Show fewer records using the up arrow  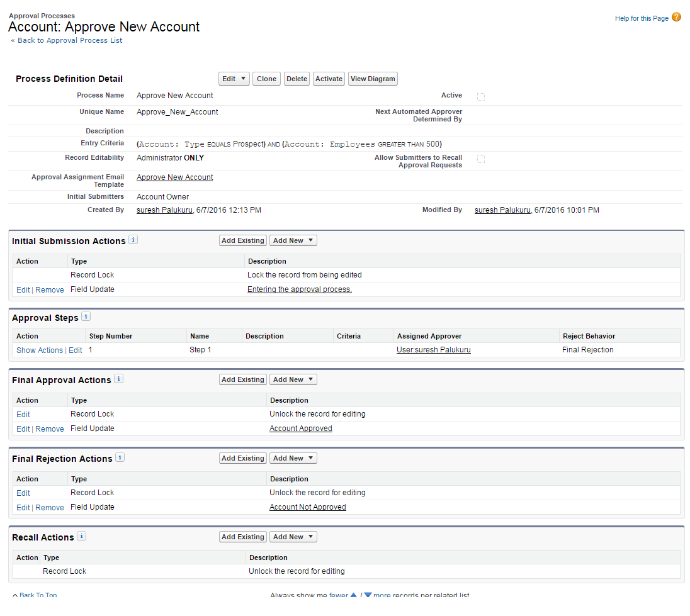click(x=353, y=595)
